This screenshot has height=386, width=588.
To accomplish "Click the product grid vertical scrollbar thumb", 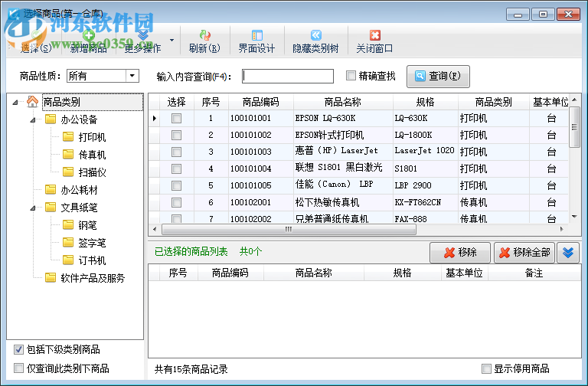I will coord(574,127).
